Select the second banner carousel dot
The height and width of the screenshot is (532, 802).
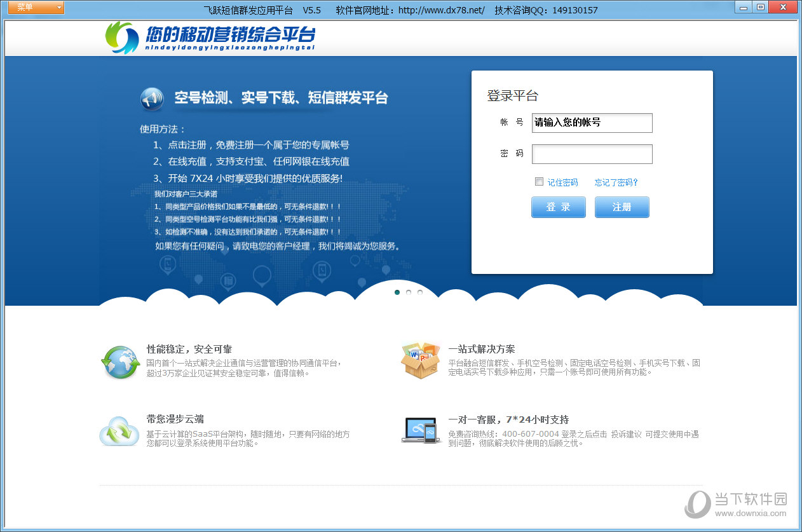click(x=409, y=292)
